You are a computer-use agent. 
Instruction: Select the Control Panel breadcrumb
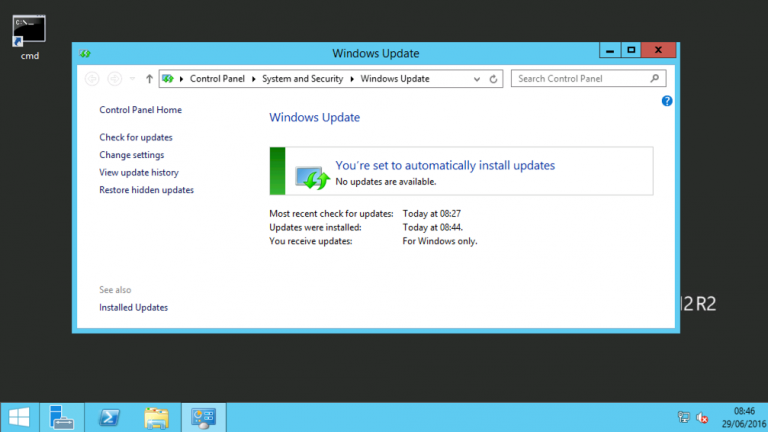point(217,78)
